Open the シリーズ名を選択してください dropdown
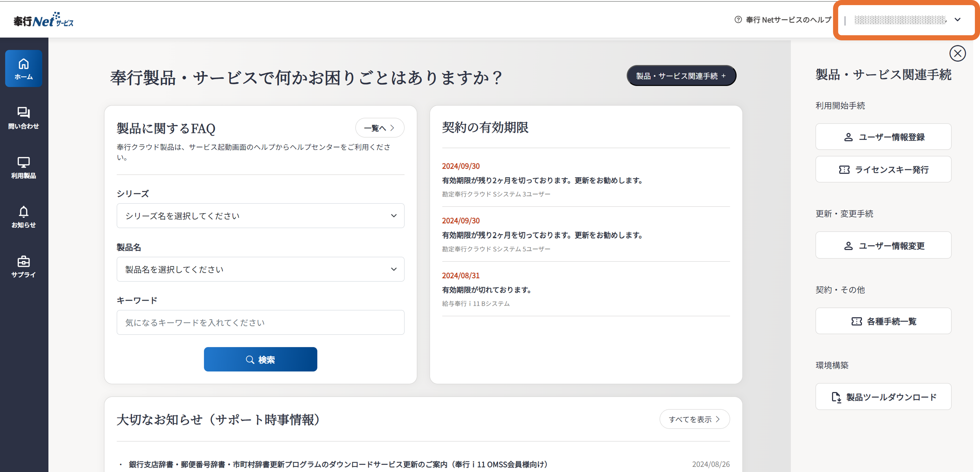 (260, 216)
